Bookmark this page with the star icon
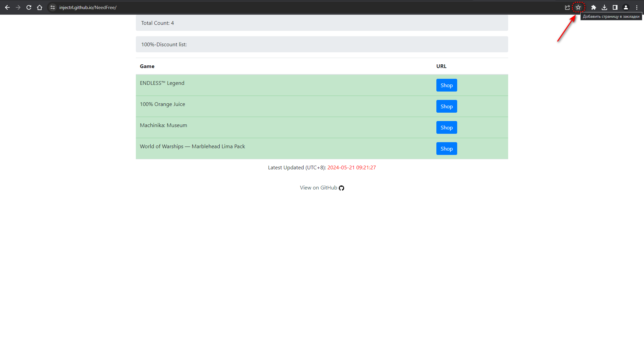 click(x=578, y=7)
